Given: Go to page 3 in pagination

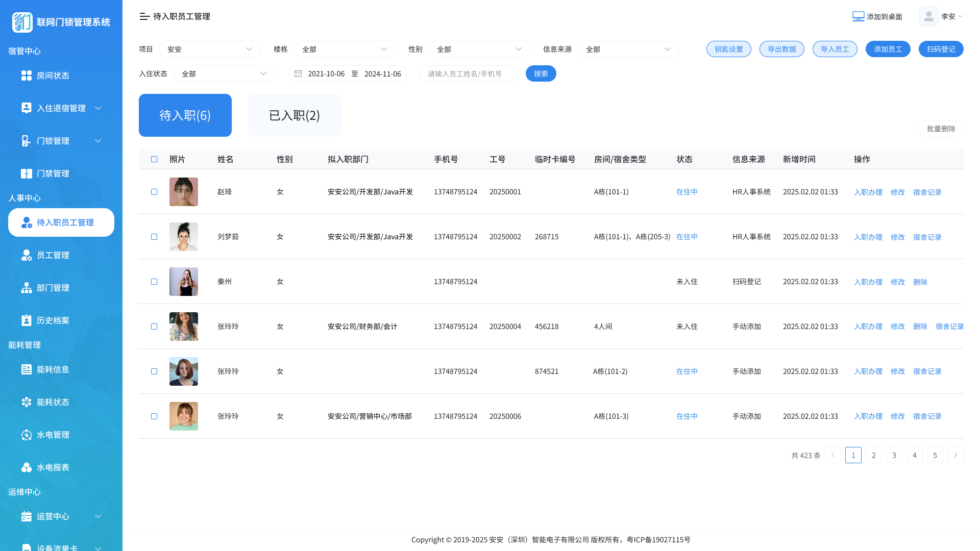Looking at the screenshot, I should [x=894, y=455].
